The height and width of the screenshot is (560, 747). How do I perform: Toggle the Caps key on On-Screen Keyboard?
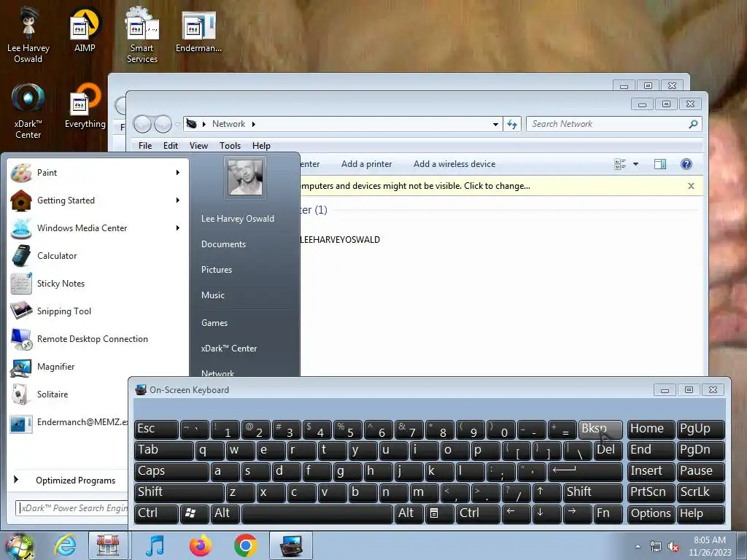coord(171,471)
